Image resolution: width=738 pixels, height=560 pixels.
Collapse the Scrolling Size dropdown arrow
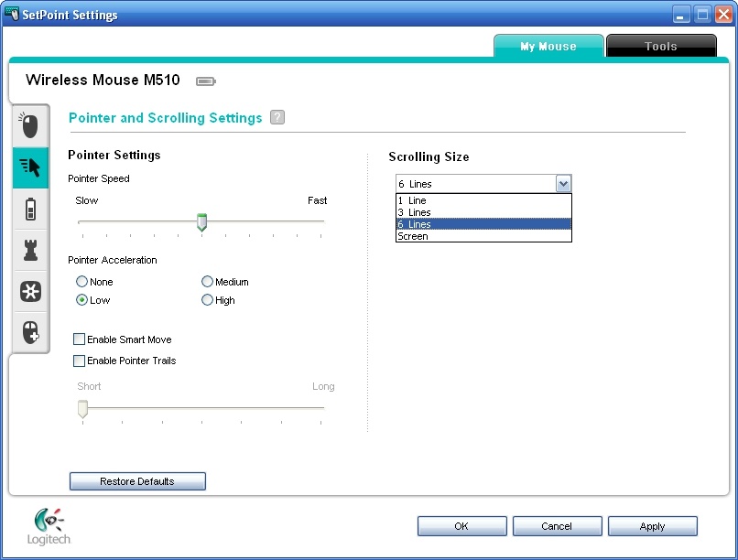(563, 183)
